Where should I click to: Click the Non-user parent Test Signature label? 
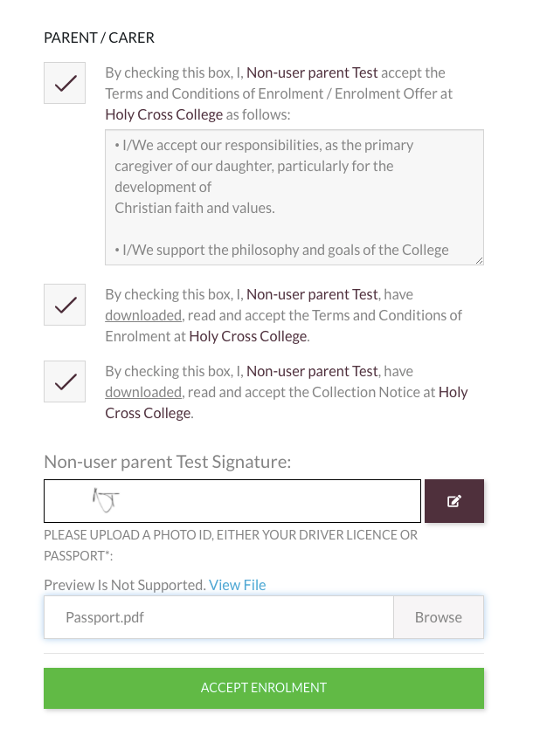pyautogui.click(x=167, y=462)
